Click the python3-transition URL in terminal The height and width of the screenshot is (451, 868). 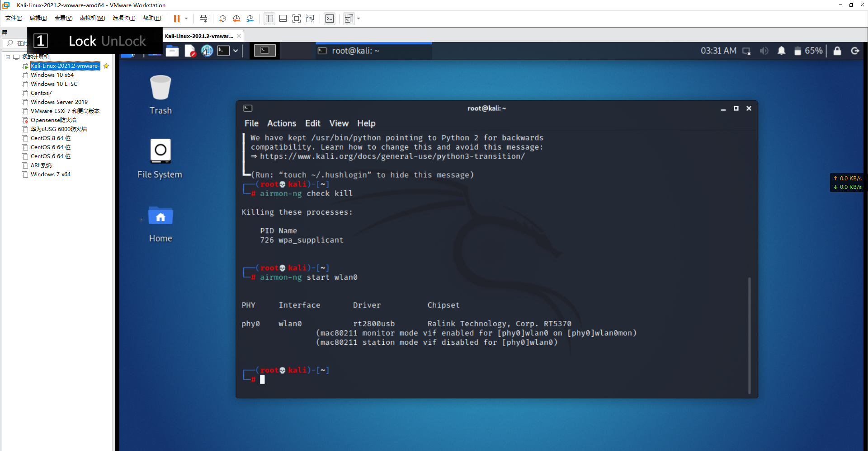point(392,156)
